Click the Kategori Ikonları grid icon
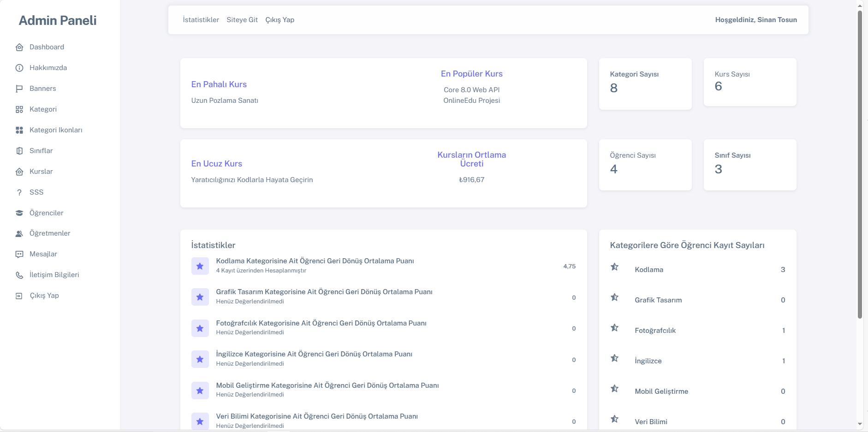The width and height of the screenshot is (868, 432). click(x=19, y=130)
